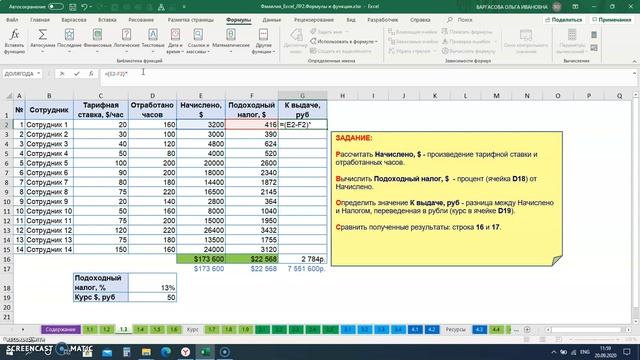Viewport: 640px width, 360px height.
Task: Click inside the formula bar text
Action: pos(116,73)
